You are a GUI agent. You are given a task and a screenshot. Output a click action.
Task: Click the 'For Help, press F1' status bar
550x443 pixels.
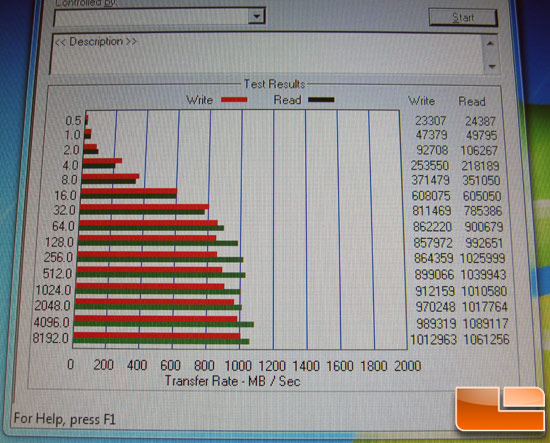tap(65, 419)
